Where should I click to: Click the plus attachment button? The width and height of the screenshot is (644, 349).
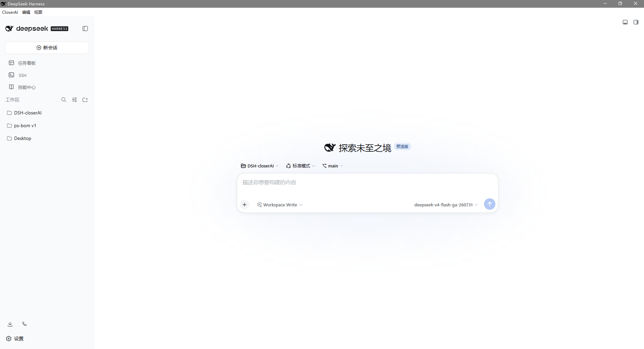pyautogui.click(x=245, y=205)
